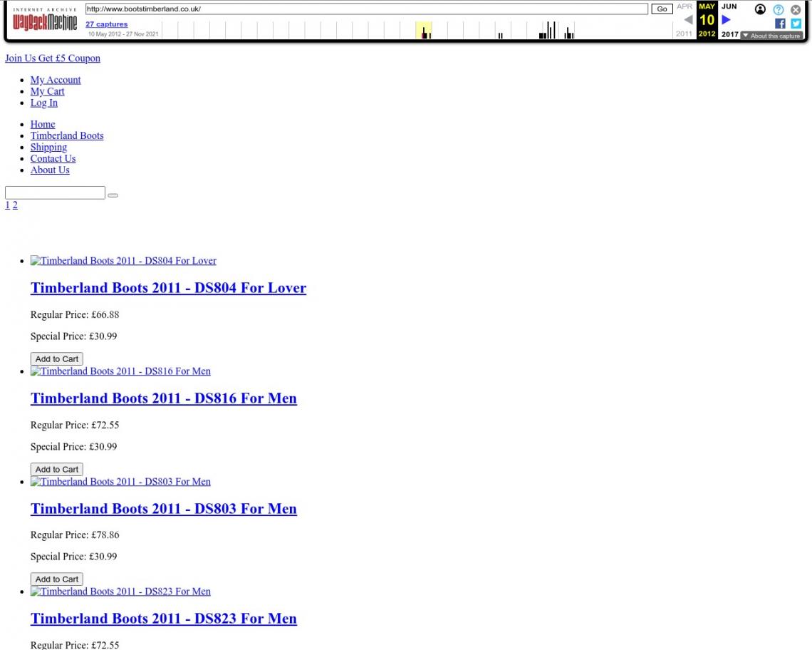The image size is (812, 650).
Task: Go to pagination page 2
Action: [x=15, y=205]
